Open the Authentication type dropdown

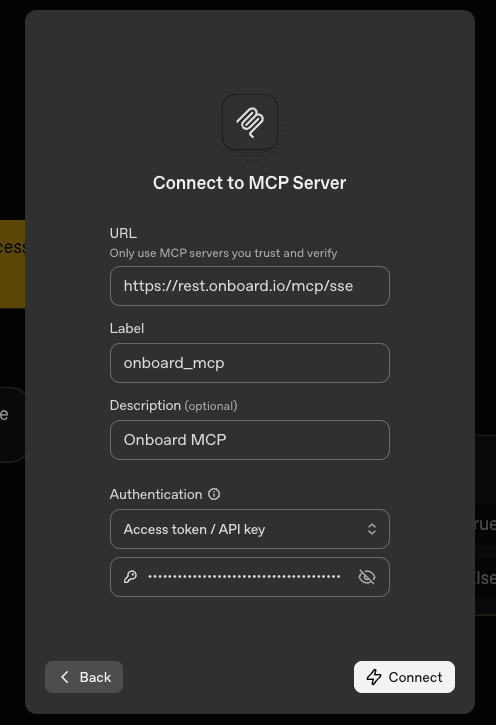tap(250, 529)
